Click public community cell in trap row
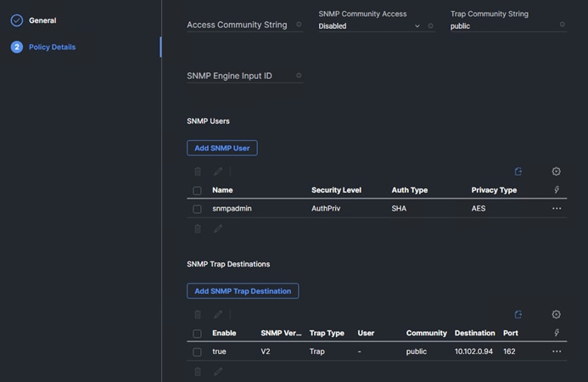Screen dimensions: 588x382 pos(417,351)
